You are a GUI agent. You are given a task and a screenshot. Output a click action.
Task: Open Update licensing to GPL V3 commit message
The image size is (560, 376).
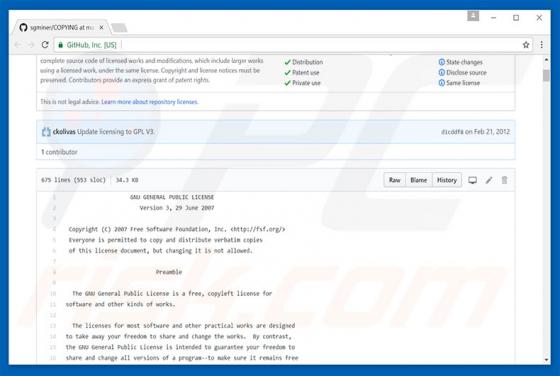[x=116, y=132]
